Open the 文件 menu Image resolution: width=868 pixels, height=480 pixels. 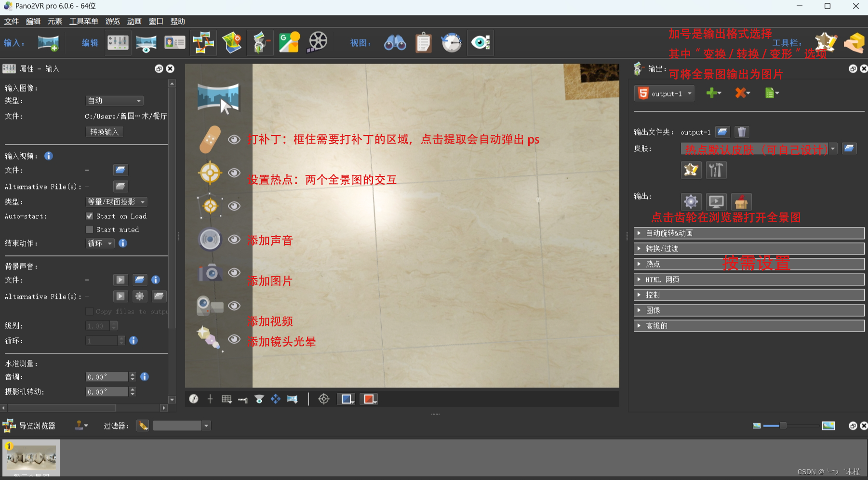(12, 21)
